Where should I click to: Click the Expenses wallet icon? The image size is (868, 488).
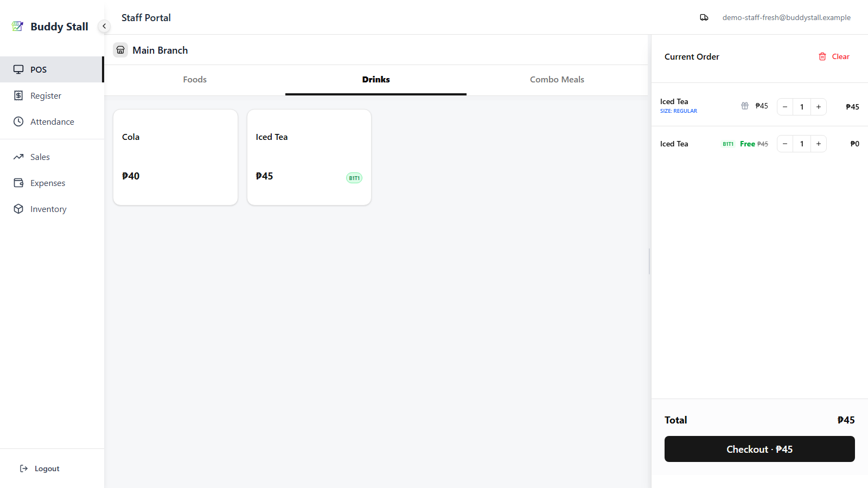(18, 183)
